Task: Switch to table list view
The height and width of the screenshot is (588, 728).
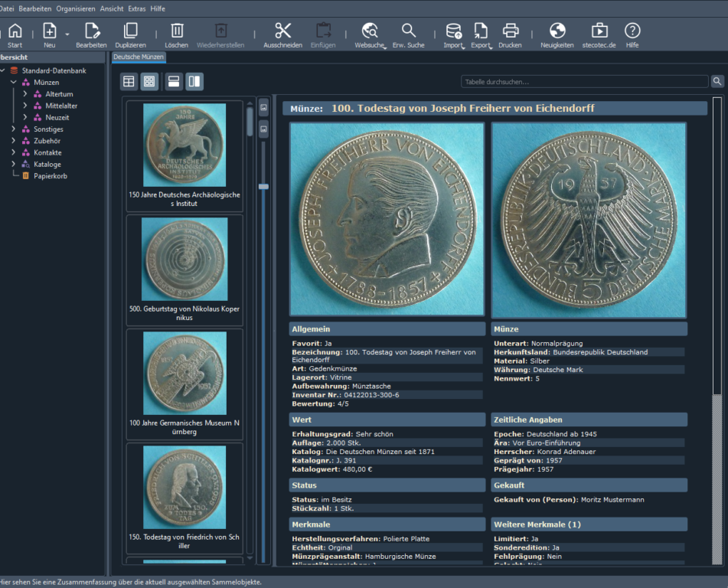Action: tap(129, 81)
